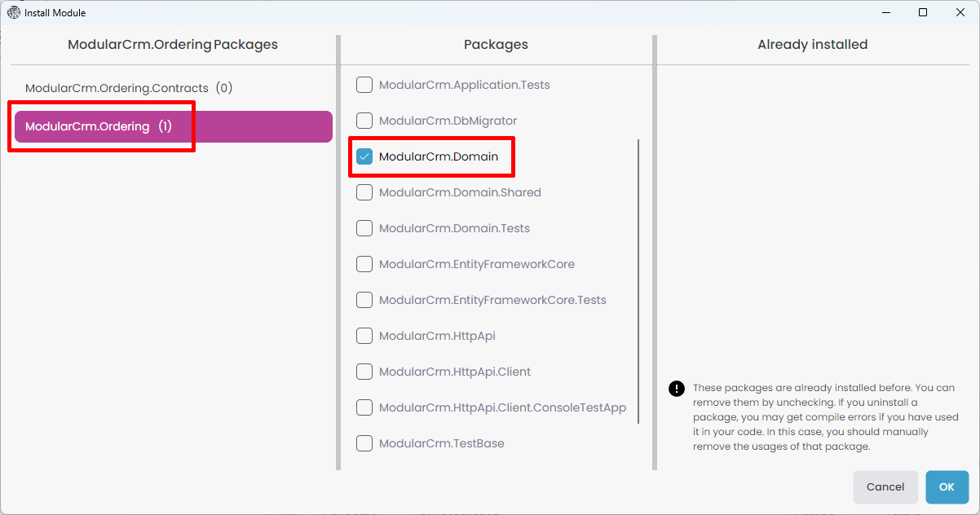The width and height of the screenshot is (980, 515).
Task: Uncheck the ModularCrm.Domain checkbox
Action: point(364,156)
